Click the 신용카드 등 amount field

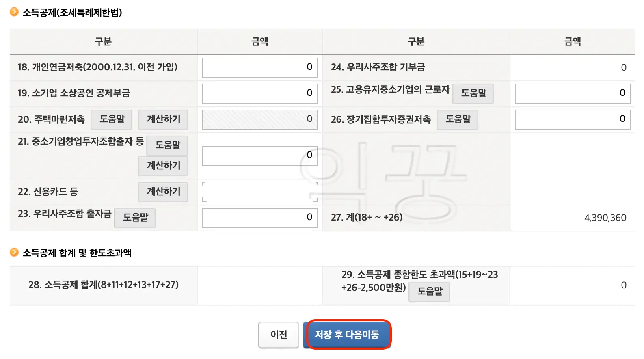tap(259, 191)
